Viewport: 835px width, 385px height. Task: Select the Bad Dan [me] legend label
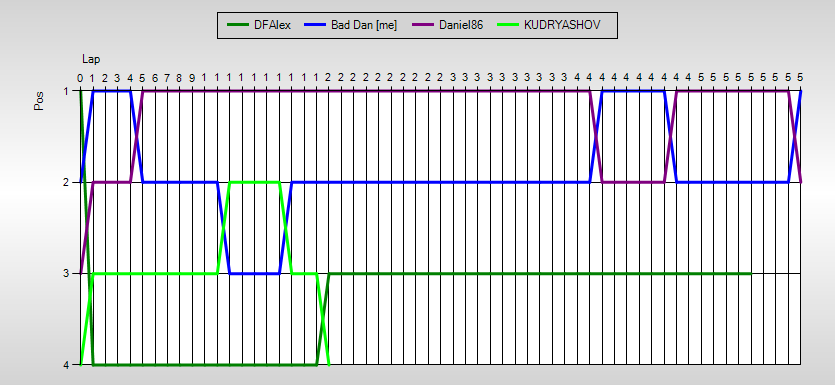click(x=364, y=25)
